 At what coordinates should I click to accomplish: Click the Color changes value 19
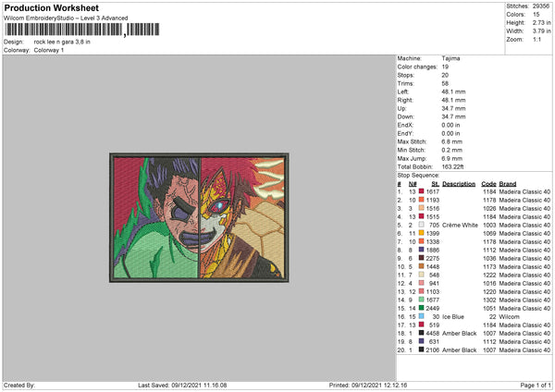(x=445, y=67)
